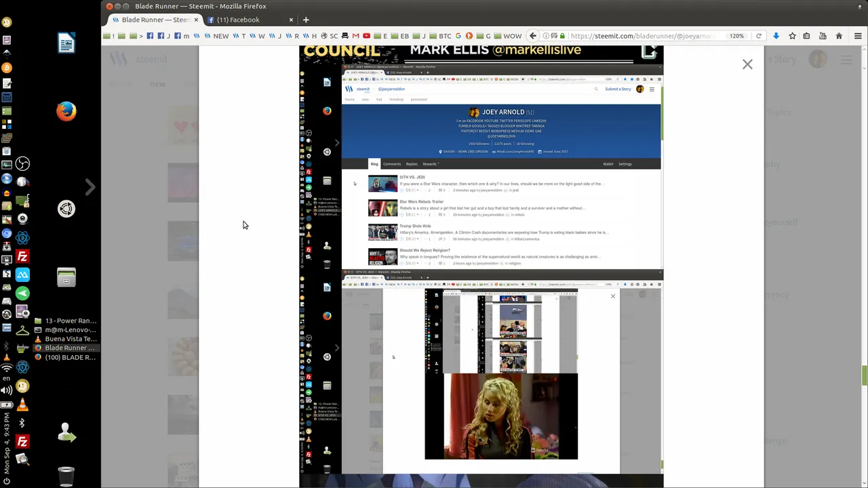The height and width of the screenshot is (488, 868).
Task: Open the first Facebook bookmark icon
Action: [150, 36]
